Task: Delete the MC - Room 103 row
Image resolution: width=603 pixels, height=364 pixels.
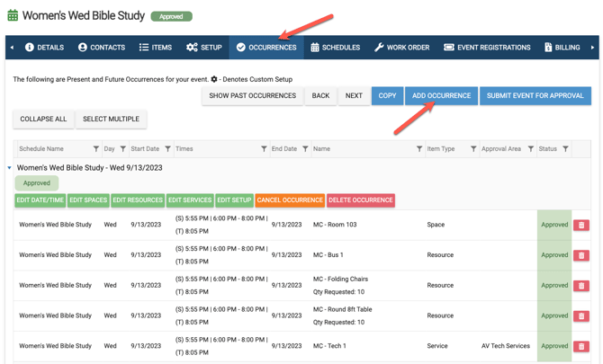Action: tap(581, 225)
